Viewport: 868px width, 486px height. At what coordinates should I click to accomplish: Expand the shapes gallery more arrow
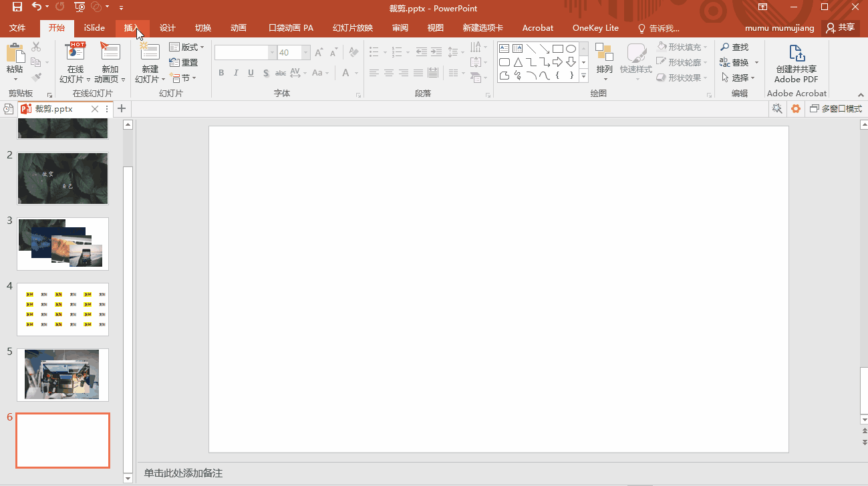583,76
